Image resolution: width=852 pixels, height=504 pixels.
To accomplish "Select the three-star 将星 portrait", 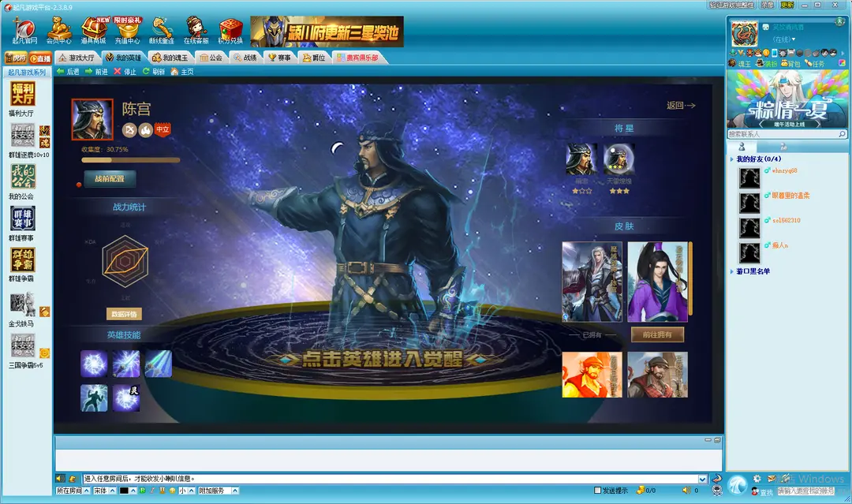I will pos(619,159).
